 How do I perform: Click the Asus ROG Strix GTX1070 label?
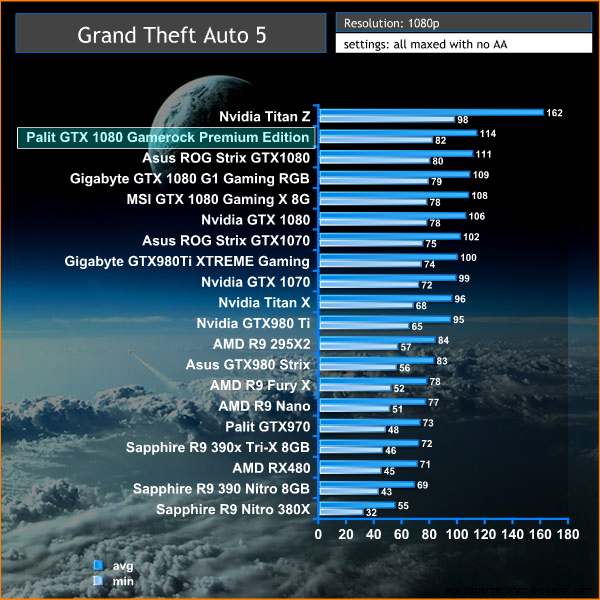pos(226,241)
